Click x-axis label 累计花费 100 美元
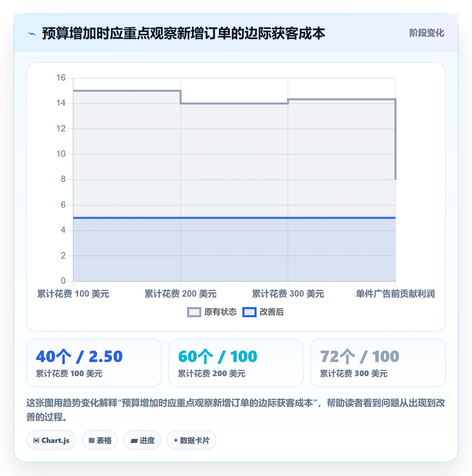 [73, 294]
